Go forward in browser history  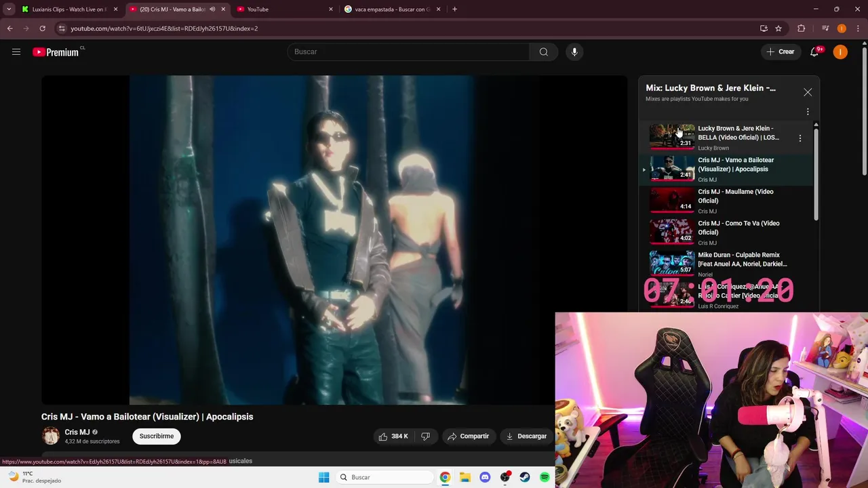[26, 28]
